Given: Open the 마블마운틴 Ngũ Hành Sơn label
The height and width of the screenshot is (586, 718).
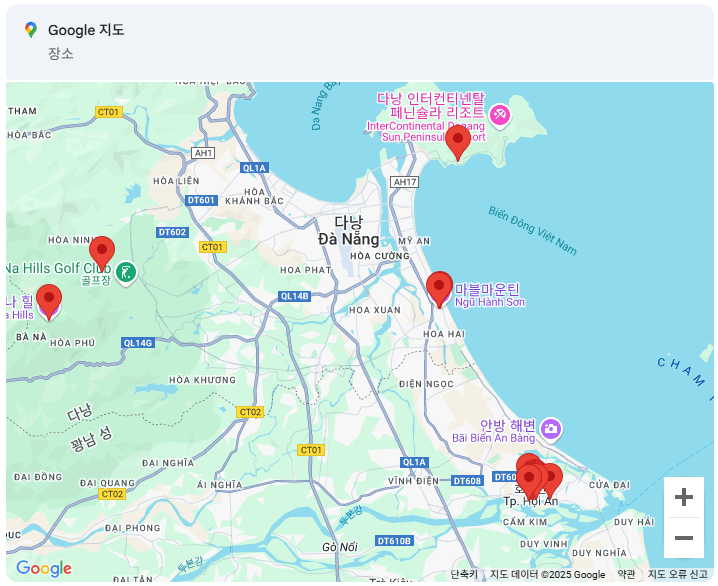Looking at the screenshot, I should [489, 295].
